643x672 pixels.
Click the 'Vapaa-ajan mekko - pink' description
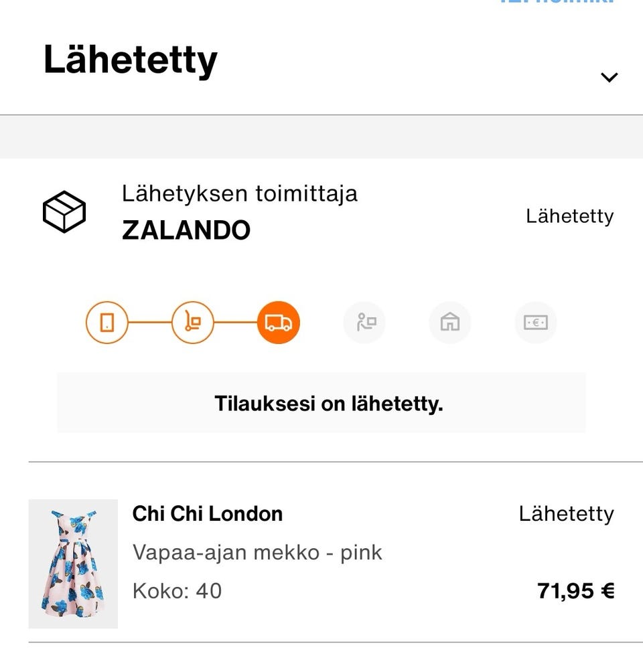coord(257,553)
